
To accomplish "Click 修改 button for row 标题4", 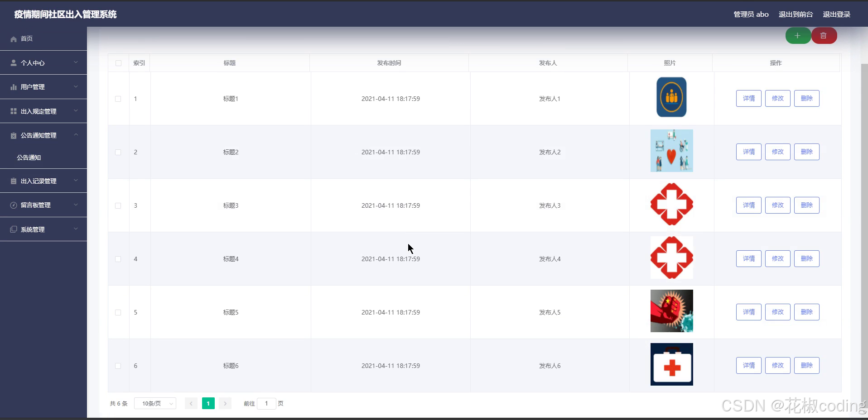I will pos(778,258).
